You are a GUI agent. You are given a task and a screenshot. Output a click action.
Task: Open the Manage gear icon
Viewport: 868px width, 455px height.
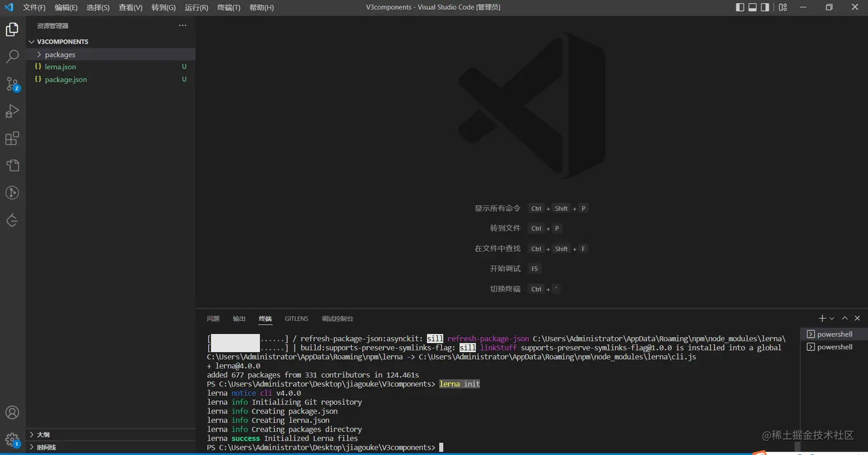pyautogui.click(x=12, y=439)
